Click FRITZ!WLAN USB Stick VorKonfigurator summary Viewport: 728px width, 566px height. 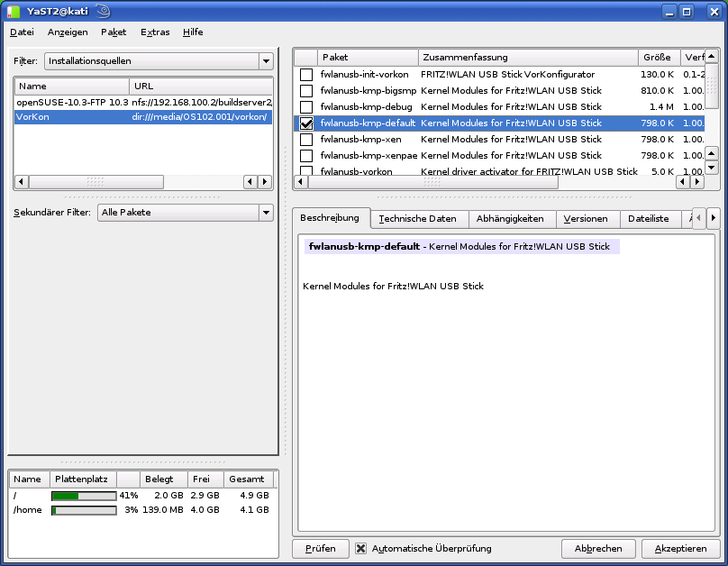tap(507, 74)
